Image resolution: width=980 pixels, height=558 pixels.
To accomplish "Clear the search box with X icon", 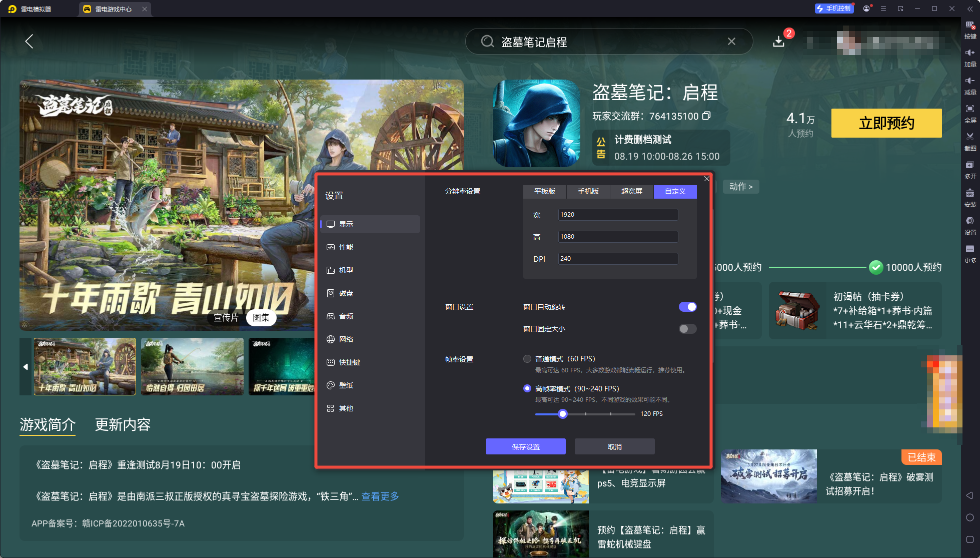I will tap(731, 42).
